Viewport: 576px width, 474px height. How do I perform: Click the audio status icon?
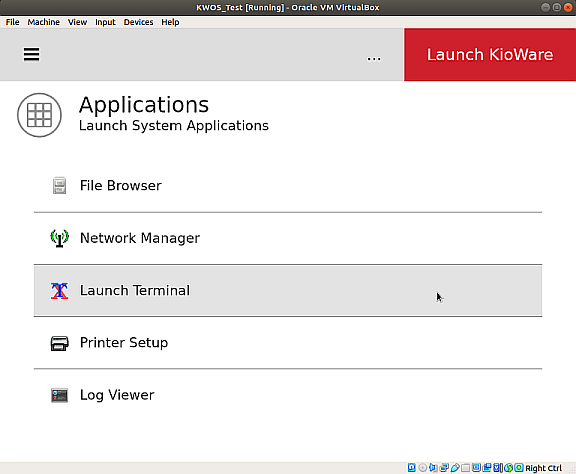pyautogui.click(x=433, y=467)
